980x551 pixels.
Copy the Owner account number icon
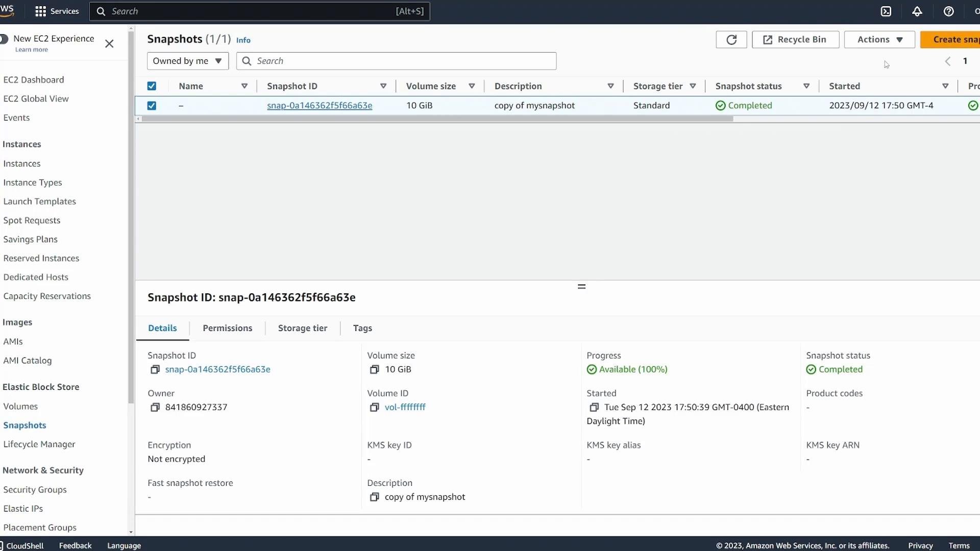155,407
